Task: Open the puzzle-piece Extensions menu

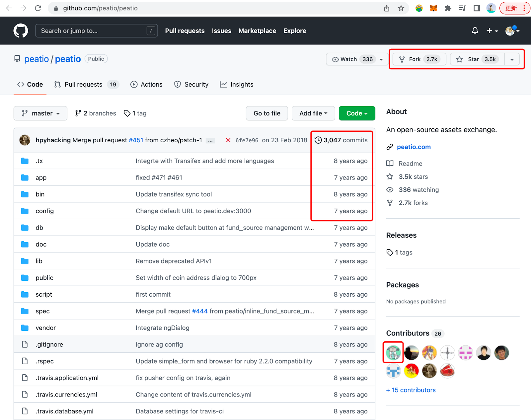Action: click(x=448, y=8)
